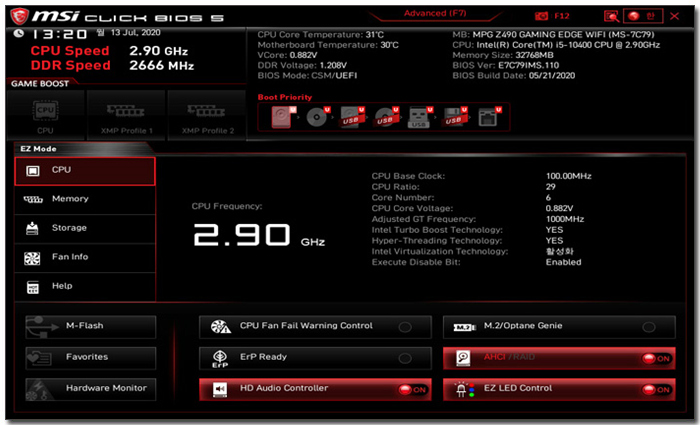
Task: Select the USB CD/DVD boot priority icon
Action: click(x=387, y=117)
